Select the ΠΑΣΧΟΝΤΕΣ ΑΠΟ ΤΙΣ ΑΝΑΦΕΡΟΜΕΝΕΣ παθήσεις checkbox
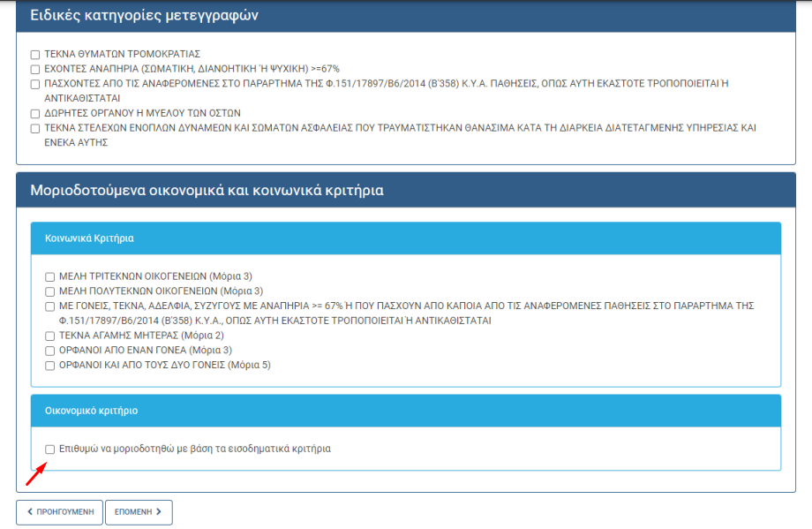This screenshot has height=529, width=812. click(35, 84)
